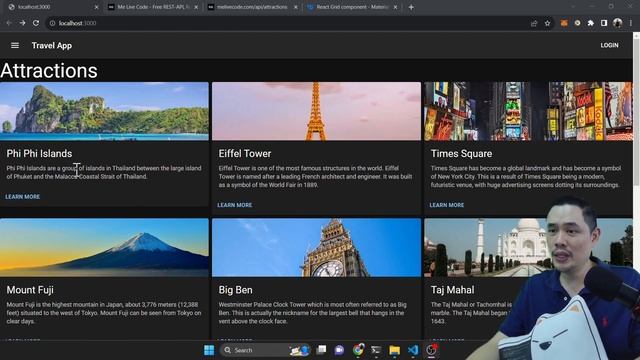Open the Extensions puzzle icon
Screen dimensions: 640x360
[591, 23]
